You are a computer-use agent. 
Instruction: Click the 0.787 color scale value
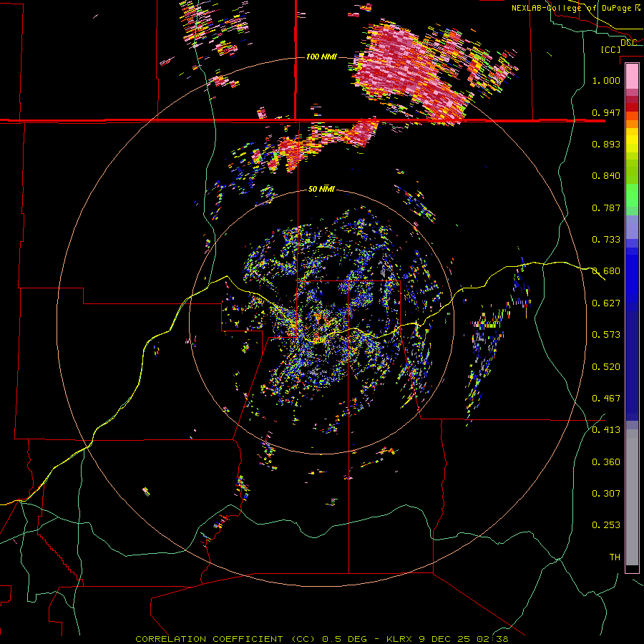click(x=606, y=208)
